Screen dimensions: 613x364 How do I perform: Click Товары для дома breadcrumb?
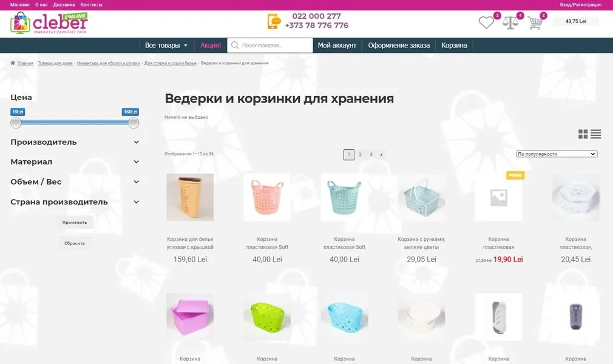coord(55,63)
